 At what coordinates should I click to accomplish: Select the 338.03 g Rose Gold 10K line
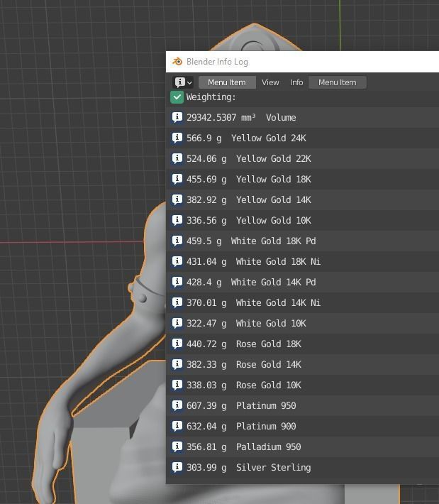coord(303,385)
